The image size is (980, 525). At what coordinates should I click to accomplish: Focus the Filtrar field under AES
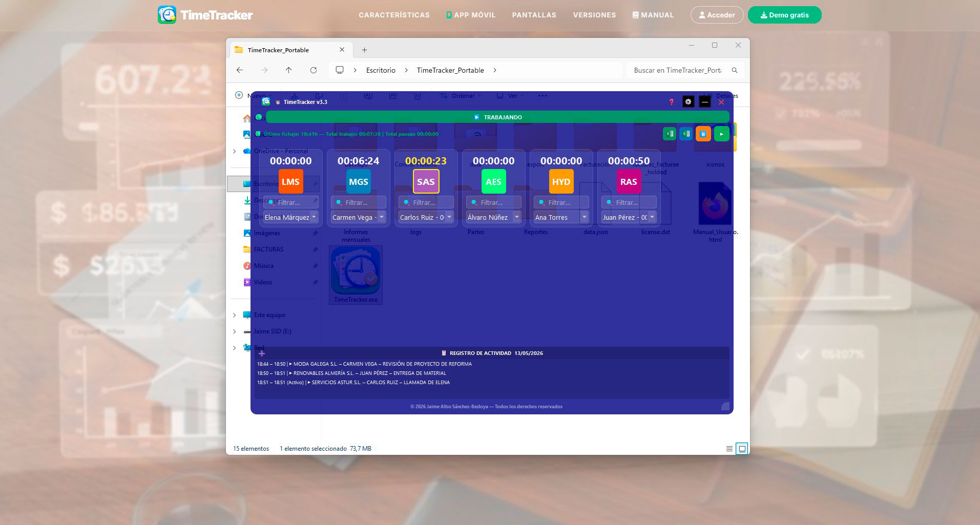click(x=494, y=202)
